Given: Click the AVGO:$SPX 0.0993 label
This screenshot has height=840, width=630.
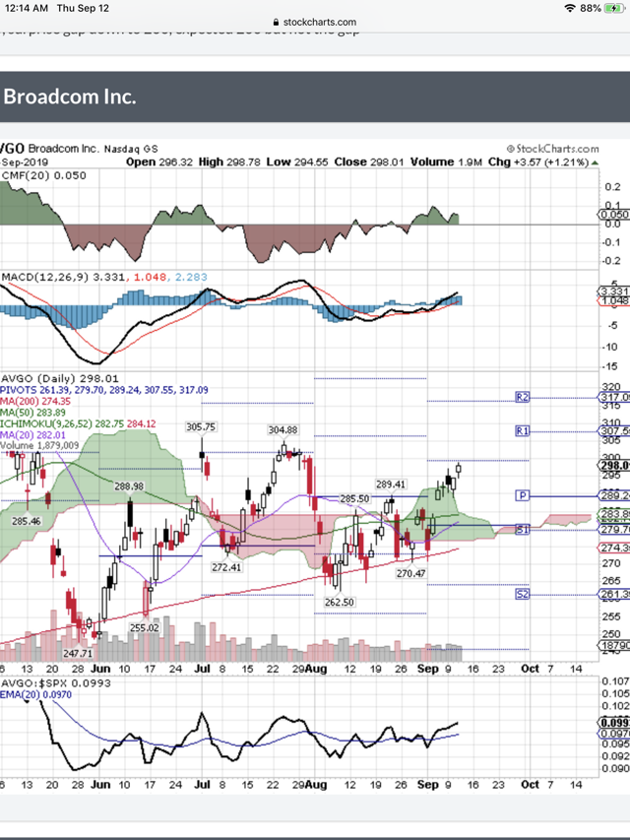Looking at the screenshot, I should [x=56, y=683].
